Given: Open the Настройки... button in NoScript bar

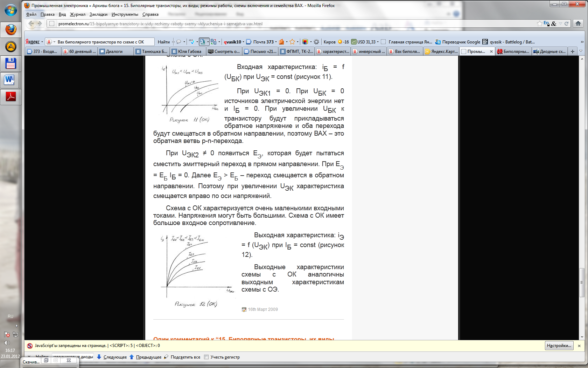Looking at the screenshot, I should [559, 346].
